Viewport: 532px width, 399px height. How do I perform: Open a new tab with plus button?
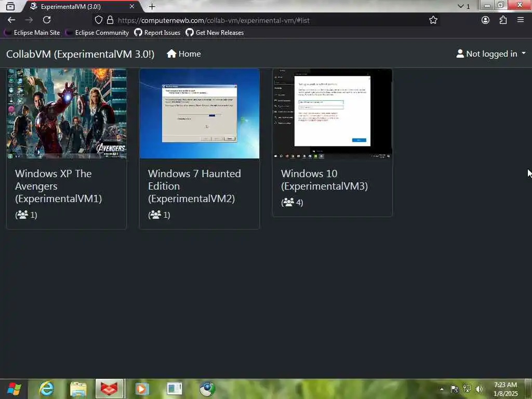[x=152, y=6]
